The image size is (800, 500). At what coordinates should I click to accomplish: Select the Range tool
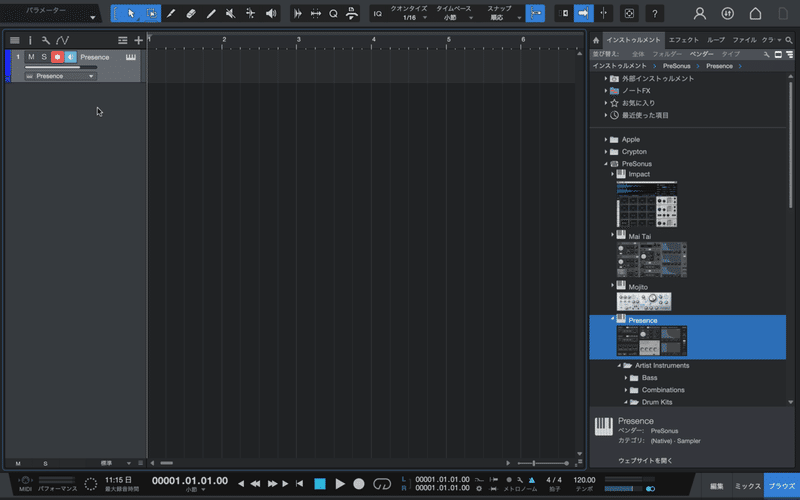[152, 14]
